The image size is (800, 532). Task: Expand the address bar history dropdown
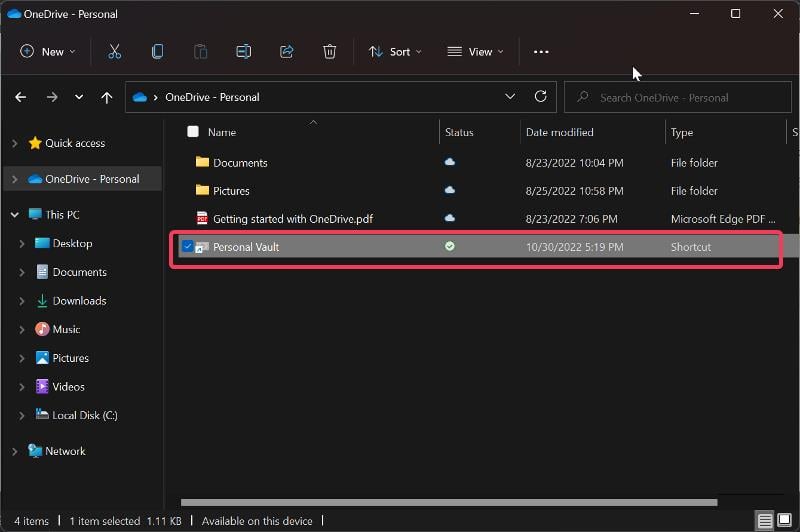tap(510, 96)
